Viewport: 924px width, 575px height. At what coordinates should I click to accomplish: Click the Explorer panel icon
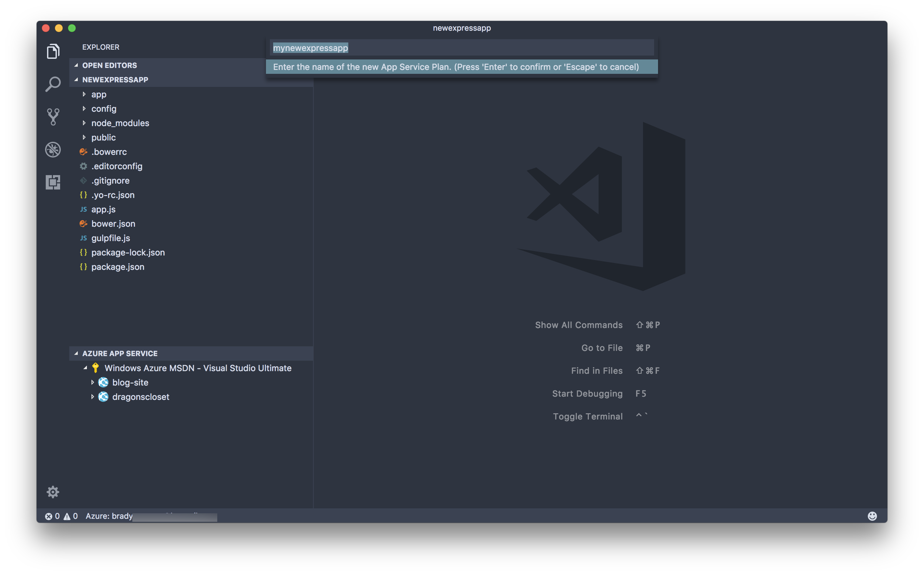click(x=53, y=52)
